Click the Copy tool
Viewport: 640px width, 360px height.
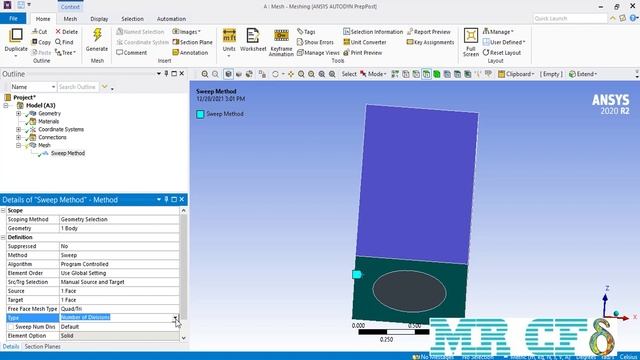41,42
